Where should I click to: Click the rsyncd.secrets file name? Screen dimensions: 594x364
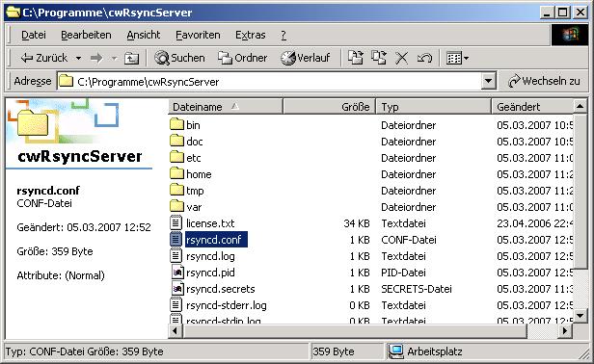221,289
